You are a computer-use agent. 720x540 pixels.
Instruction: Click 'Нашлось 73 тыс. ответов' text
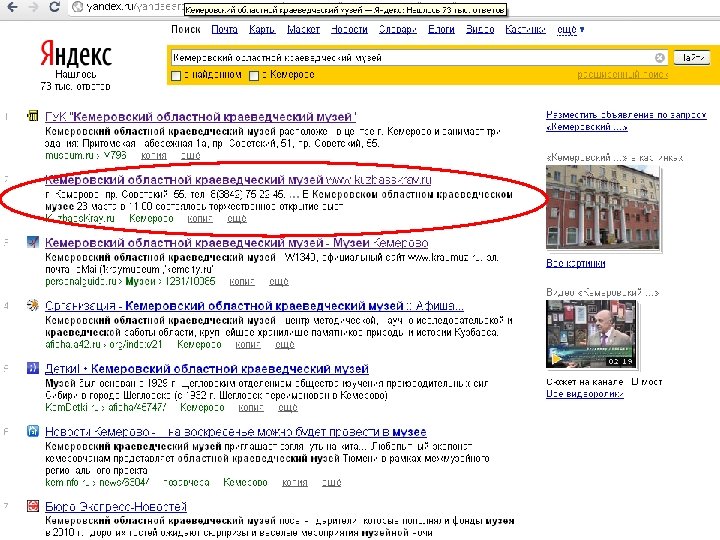pos(76,80)
